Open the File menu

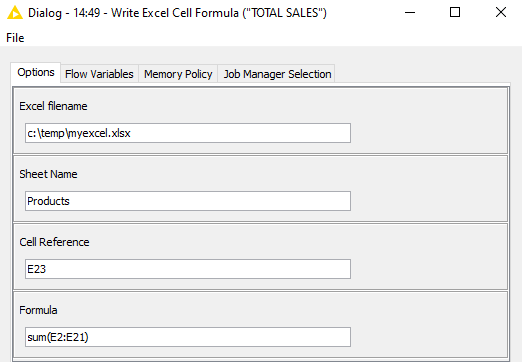(15, 38)
